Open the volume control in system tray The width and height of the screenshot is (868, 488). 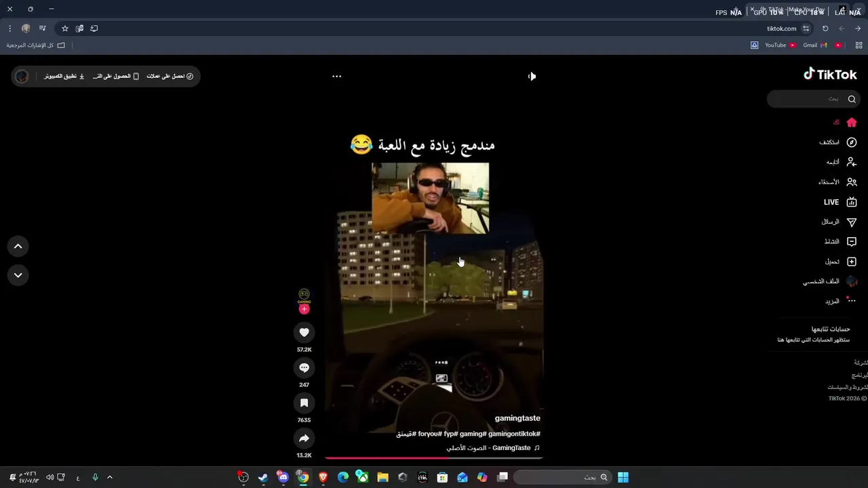tap(50, 477)
